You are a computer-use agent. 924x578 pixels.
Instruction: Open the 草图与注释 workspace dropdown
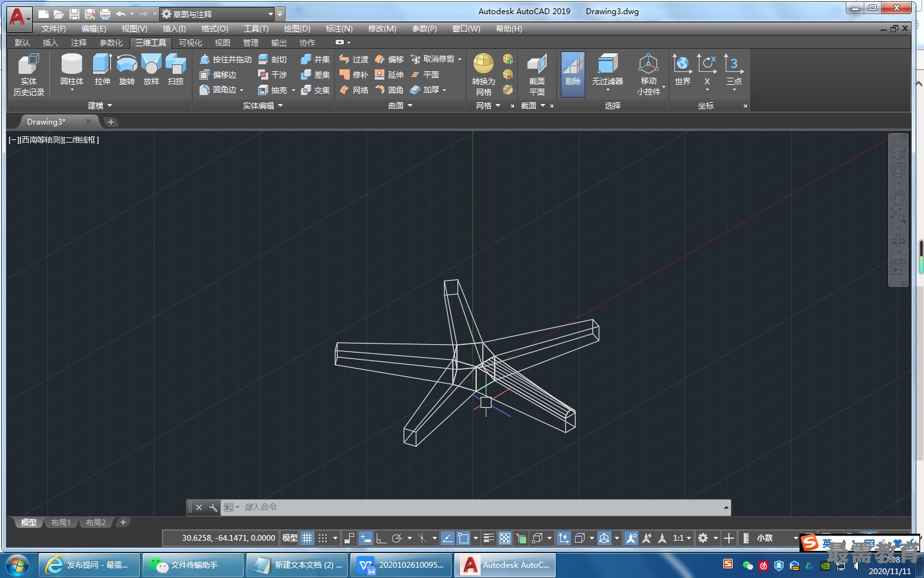pos(218,13)
